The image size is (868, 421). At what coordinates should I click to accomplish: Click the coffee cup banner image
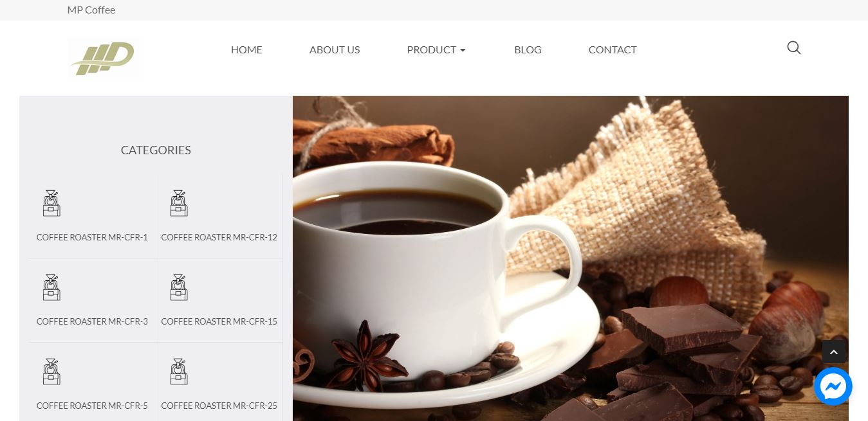(571, 258)
